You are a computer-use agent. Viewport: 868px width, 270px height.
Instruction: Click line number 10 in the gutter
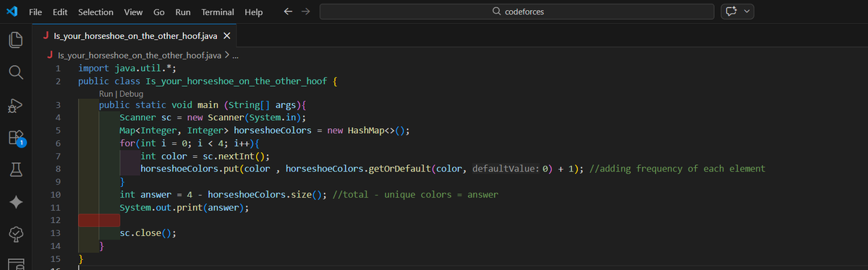coord(55,195)
